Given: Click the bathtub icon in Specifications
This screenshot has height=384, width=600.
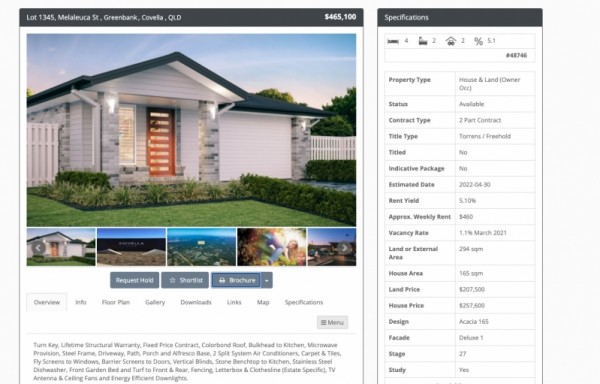Looking at the screenshot, I should pyautogui.click(x=423, y=41).
